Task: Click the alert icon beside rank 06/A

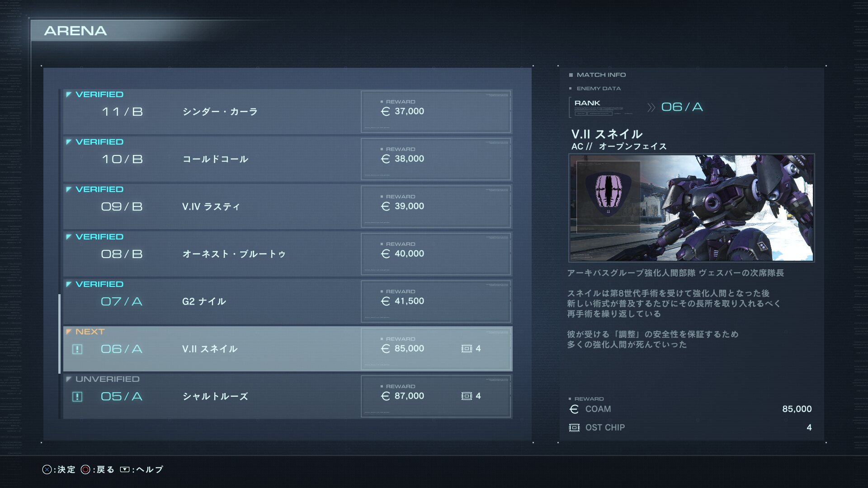Action: click(x=77, y=349)
